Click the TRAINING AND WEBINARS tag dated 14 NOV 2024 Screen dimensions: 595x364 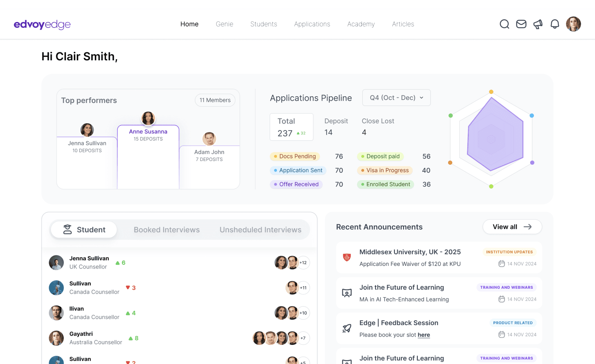pos(507,288)
